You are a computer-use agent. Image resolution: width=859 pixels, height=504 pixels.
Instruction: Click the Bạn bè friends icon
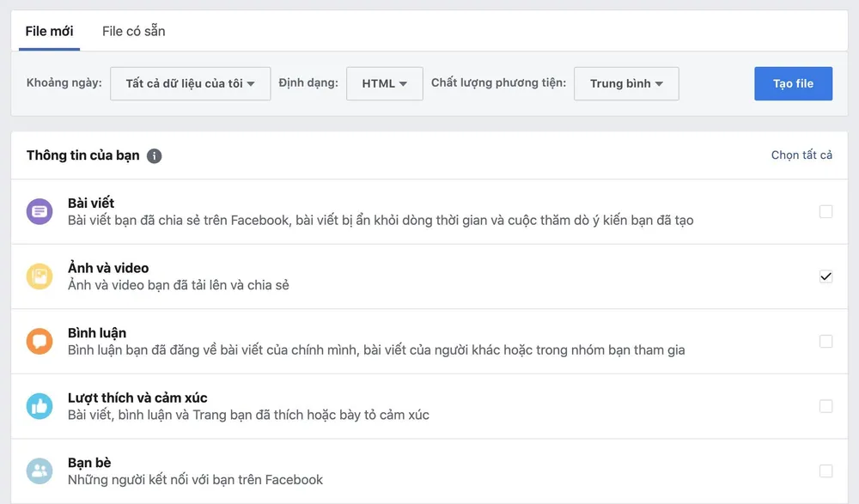click(40, 471)
